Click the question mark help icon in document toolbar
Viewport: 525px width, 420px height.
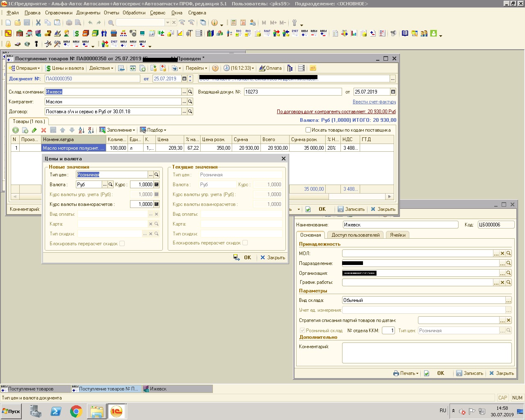tap(215, 68)
